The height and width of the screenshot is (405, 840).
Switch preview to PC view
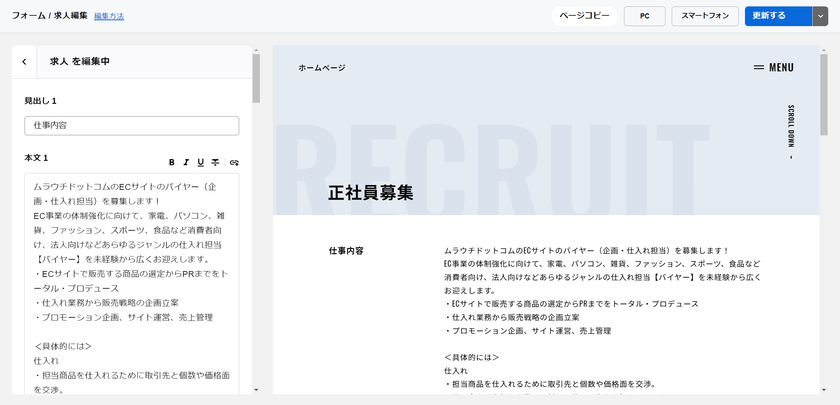[x=644, y=16]
